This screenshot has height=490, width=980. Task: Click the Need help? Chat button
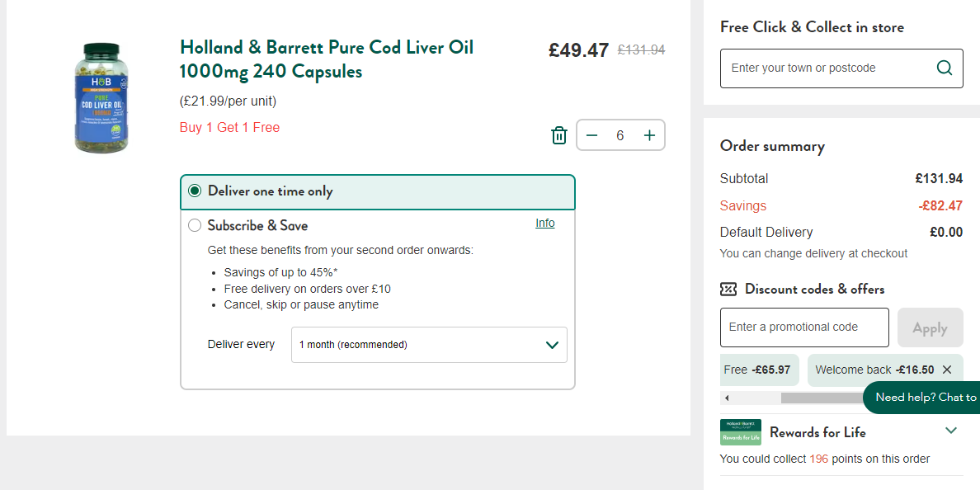point(921,398)
